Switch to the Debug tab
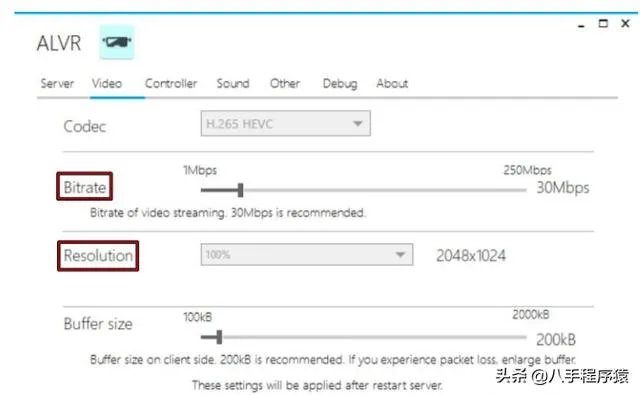640x395 pixels. (x=340, y=84)
